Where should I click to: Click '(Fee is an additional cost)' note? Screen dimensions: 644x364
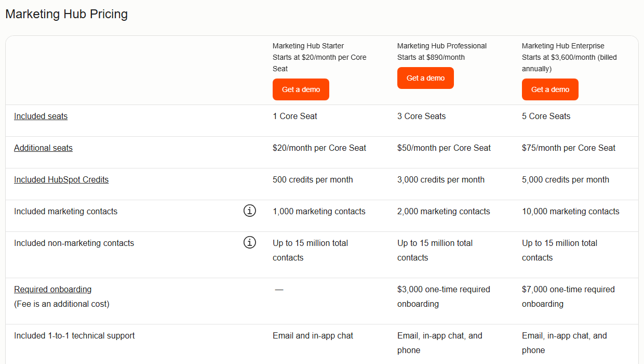pos(61,304)
